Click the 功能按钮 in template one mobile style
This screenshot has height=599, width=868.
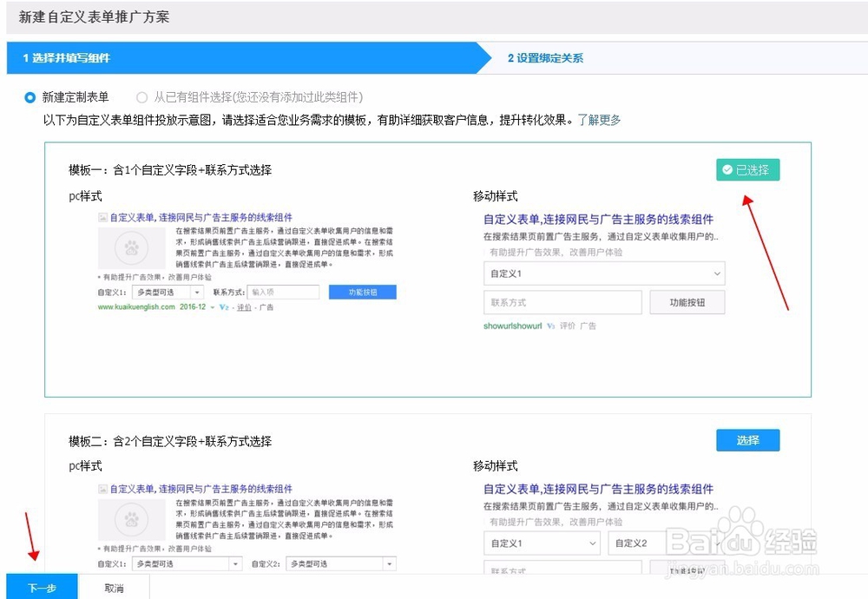pyautogui.click(x=687, y=302)
